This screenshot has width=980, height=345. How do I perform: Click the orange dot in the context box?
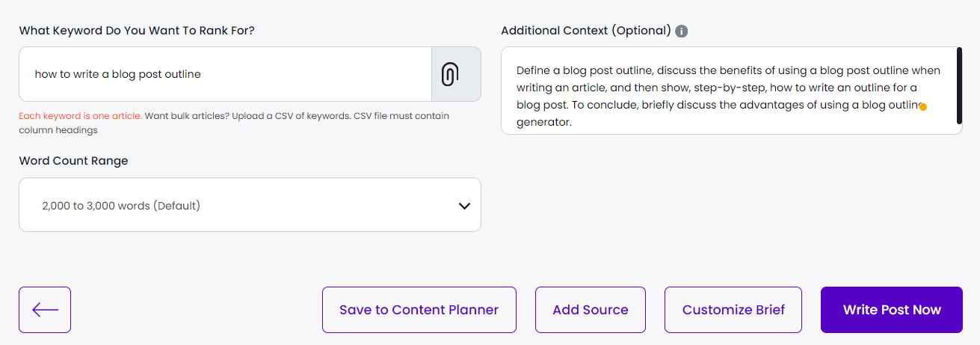pos(923,107)
